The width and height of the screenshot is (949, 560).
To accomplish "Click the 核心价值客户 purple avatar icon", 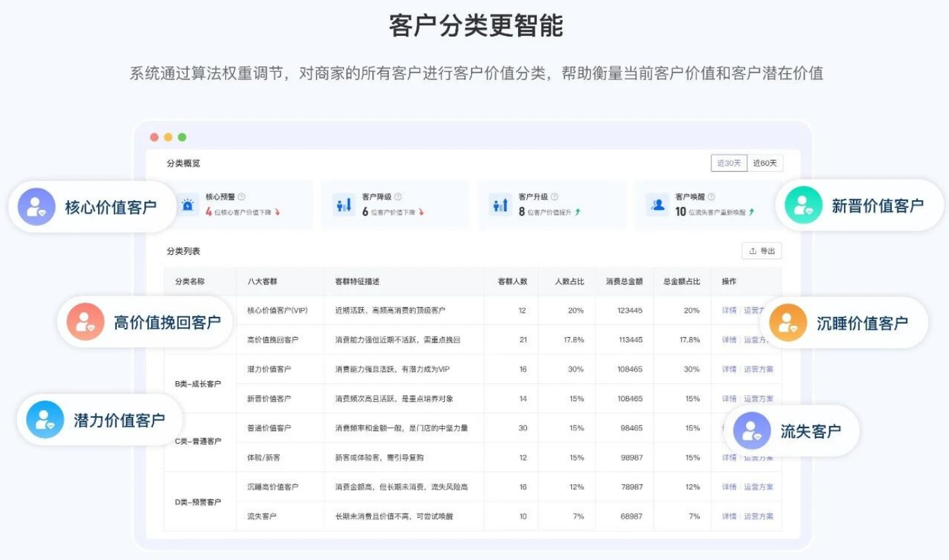I will coord(37,207).
